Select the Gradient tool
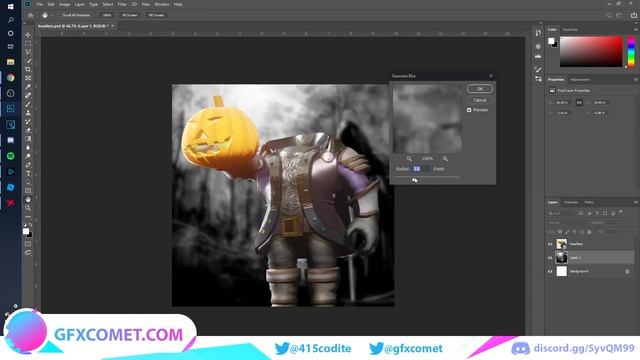 (x=28, y=139)
